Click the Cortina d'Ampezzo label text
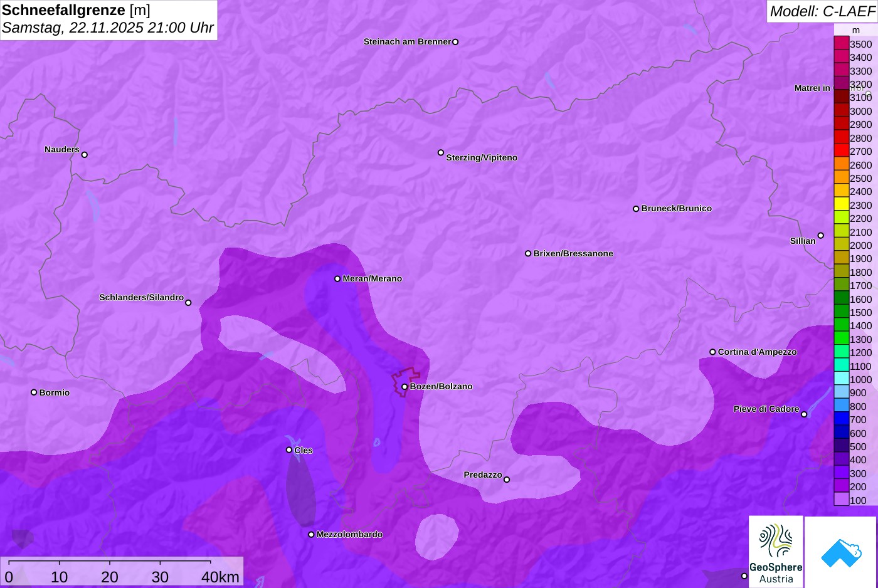878x588 pixels. click(x=758, y=352)
